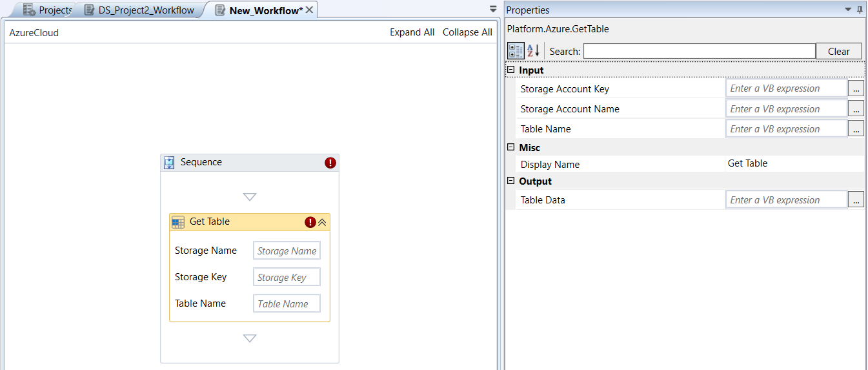
Task: Click Collapse All
Action: tap(467, 32)
